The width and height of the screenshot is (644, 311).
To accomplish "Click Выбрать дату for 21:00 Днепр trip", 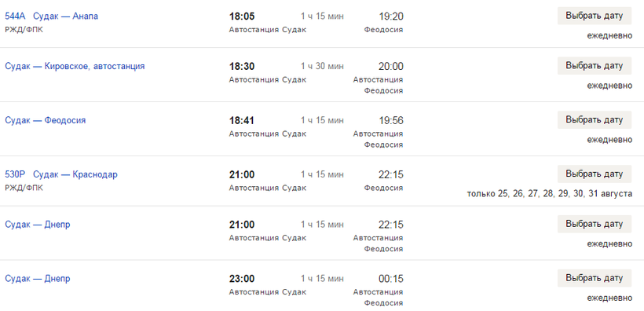I will pyautogui.click(x=595, y=225).
